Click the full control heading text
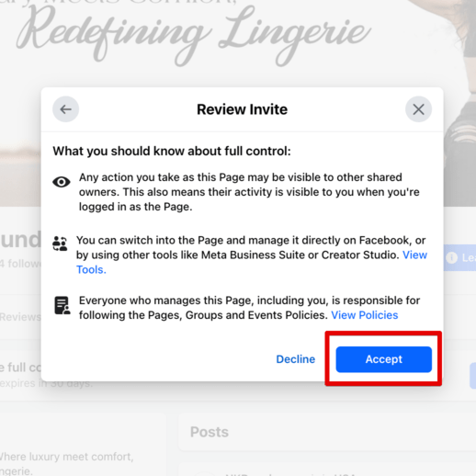This screenshot has width=476, height=476. [x=172, y=151]
